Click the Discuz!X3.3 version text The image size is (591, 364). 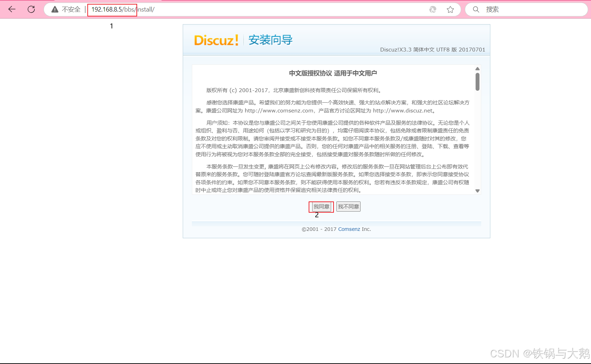432,50
